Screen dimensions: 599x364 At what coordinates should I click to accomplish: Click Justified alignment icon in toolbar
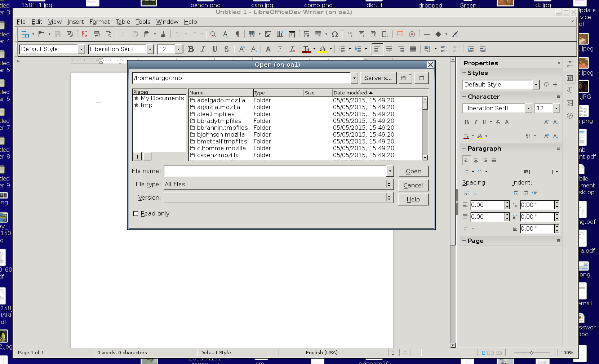tap(413, 49)
